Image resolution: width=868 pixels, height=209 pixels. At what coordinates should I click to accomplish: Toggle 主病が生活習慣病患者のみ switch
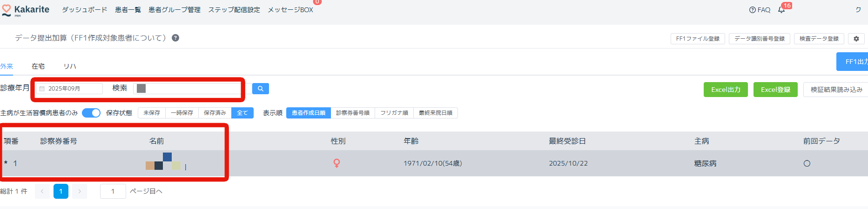click(x=91, y=113)
